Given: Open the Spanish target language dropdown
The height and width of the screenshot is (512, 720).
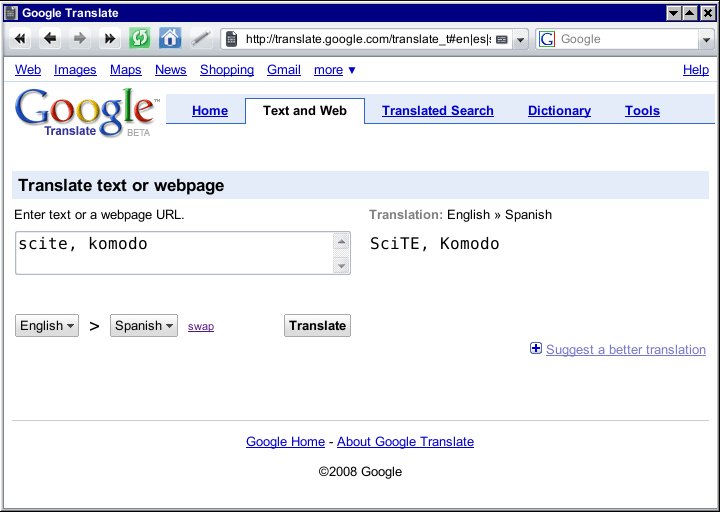Looking at the screenshot, I should pos(144,326).
